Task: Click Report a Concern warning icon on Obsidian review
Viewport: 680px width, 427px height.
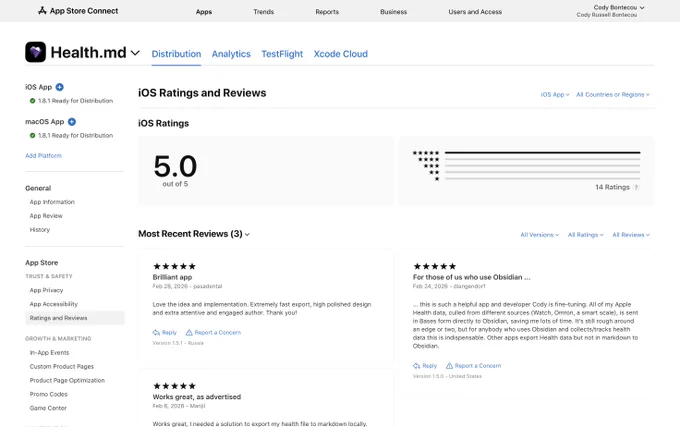Action: tap(449, 366)
